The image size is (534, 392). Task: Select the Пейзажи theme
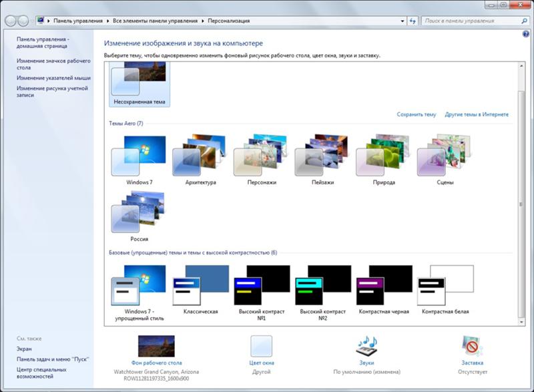click(x=323, y=160)
